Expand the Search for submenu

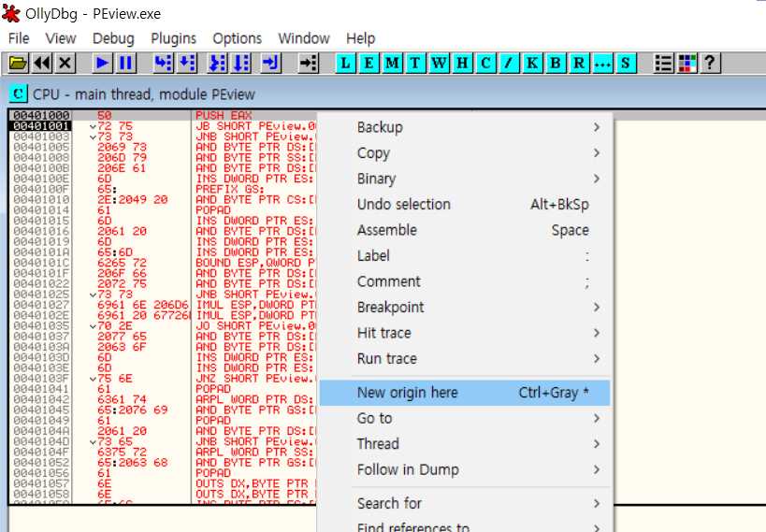tap(465, 503)
